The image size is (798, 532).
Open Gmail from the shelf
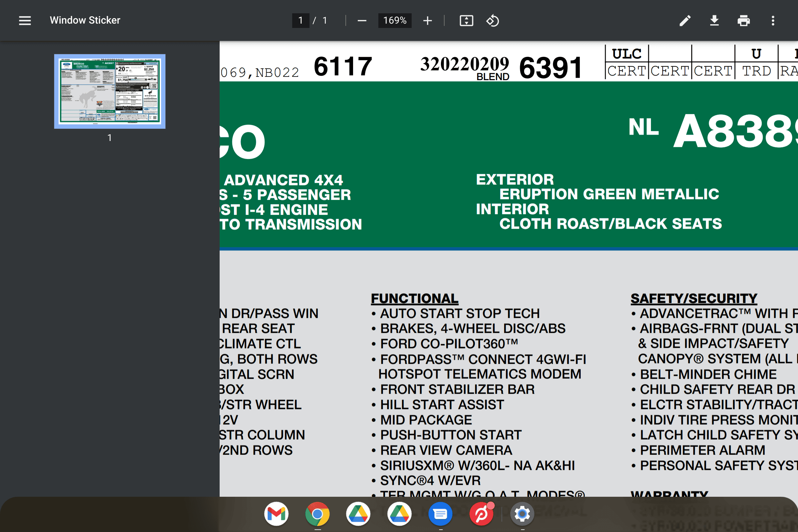coord(277,514)
